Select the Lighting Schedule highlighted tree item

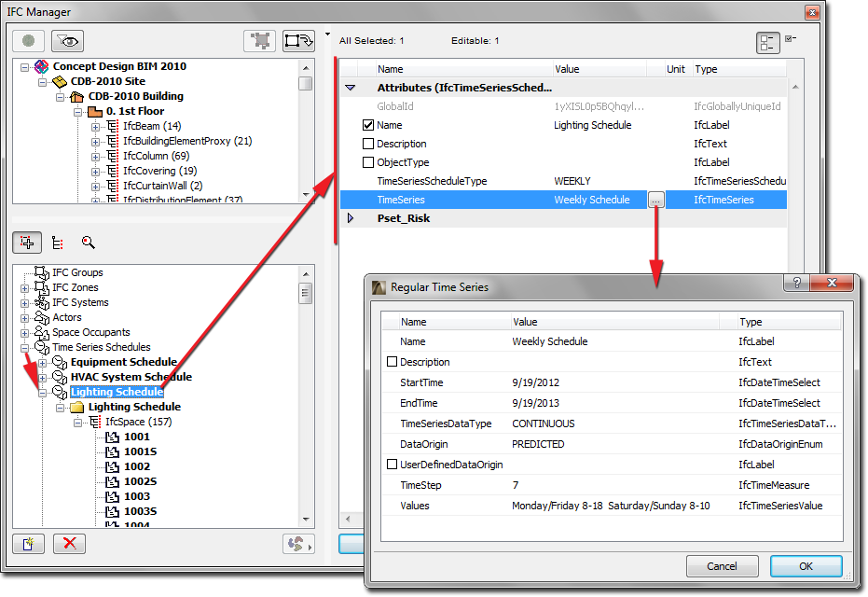point(117,392)
